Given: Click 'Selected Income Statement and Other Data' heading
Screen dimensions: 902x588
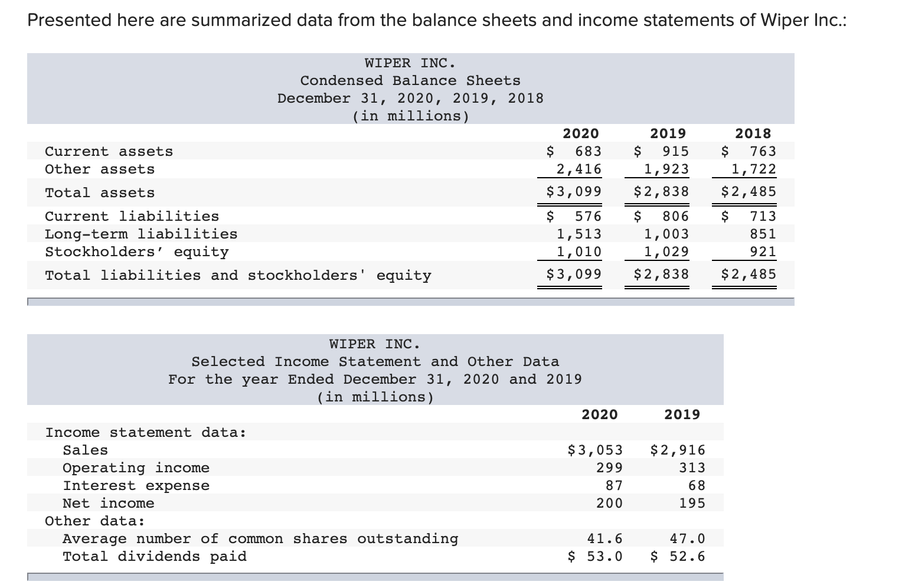Looking at the screenshot, I should [375, 361].
